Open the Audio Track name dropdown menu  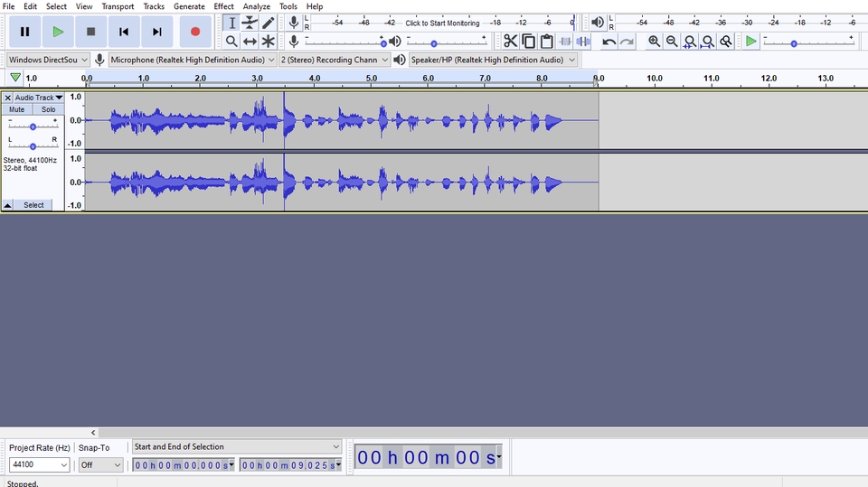click(39, 98)
